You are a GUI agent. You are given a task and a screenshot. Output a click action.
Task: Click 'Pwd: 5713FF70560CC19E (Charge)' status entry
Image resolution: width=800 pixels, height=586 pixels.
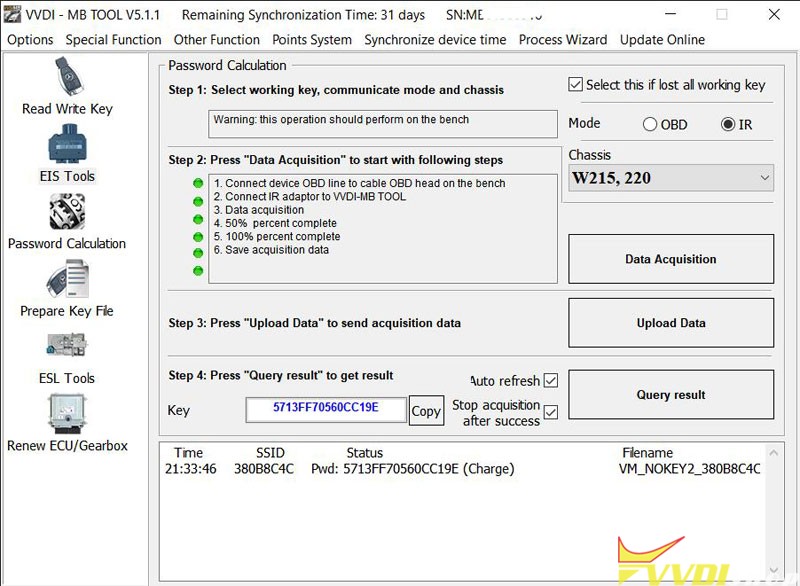413,469
